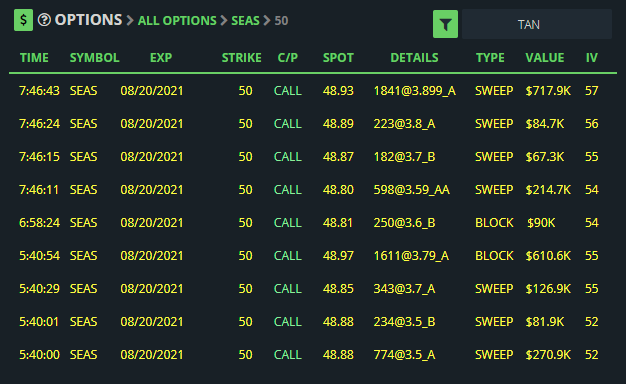
Task: Sort by VALUE column header
Action: pyautogui.click(x=545, y=58)
